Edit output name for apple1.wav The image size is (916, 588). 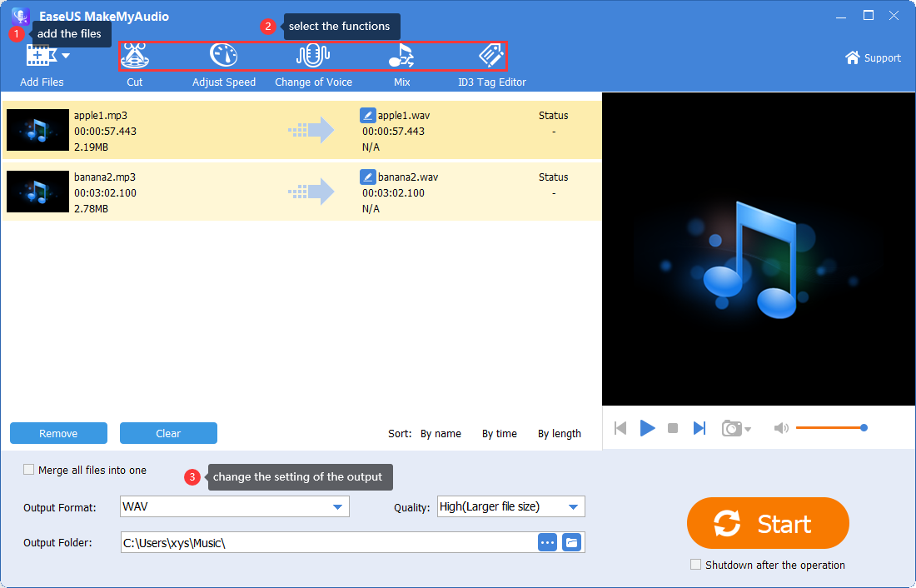click(367, 115)
